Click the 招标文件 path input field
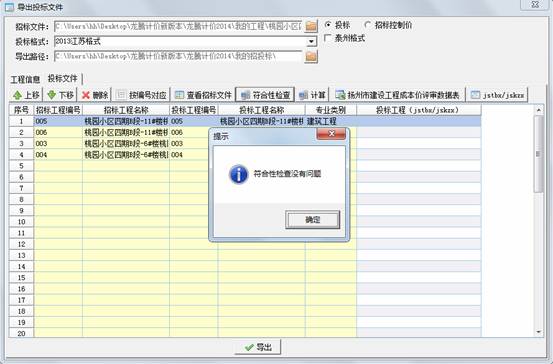Screen dimensions: 553x364 (x=178, y=26)
